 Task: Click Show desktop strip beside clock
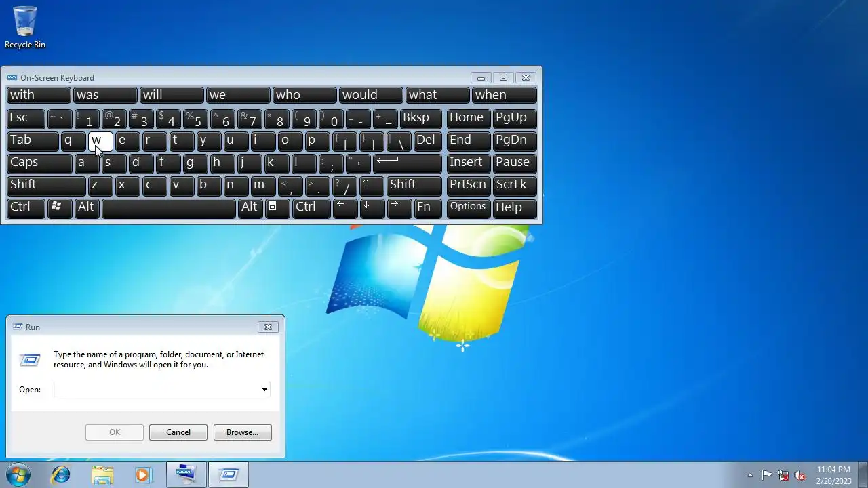coord(863,475)
